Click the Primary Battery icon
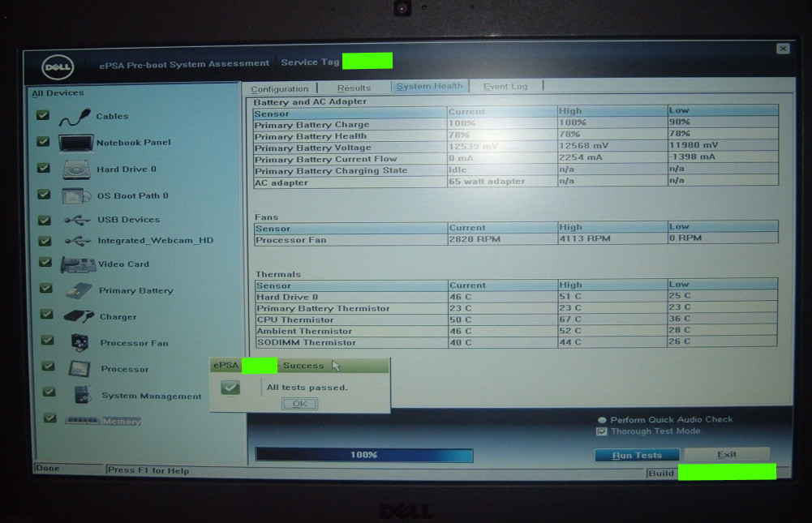The image size is (812, 523). click(x=79, y=291)
